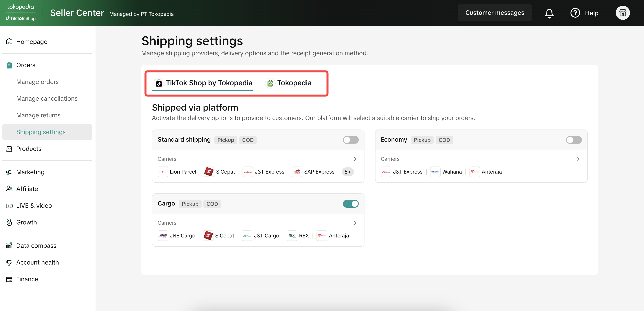Click the shop profile avatar icon
644x311 pixels.
[x=622, y=13]
